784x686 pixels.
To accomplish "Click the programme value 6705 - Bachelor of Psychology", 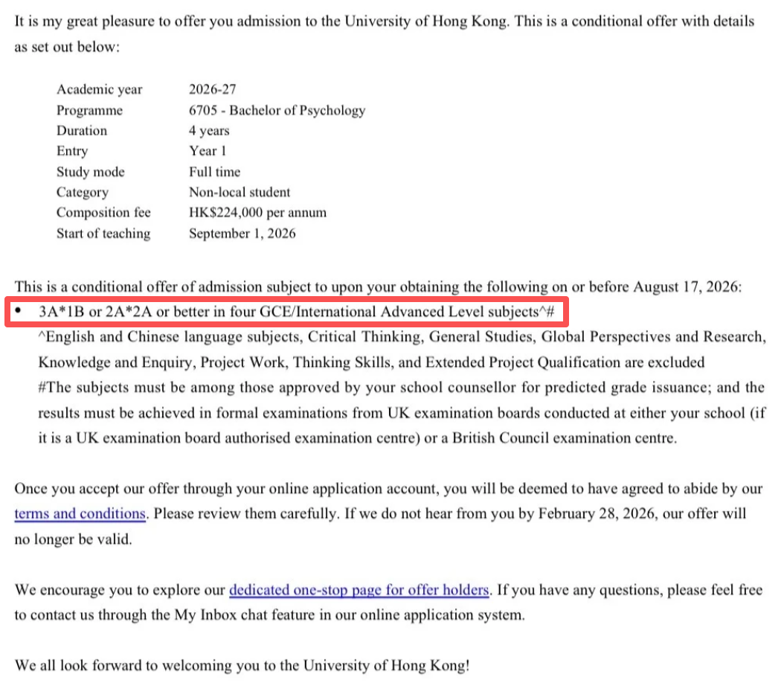I will pyautogui.click(x=277, y=110).
